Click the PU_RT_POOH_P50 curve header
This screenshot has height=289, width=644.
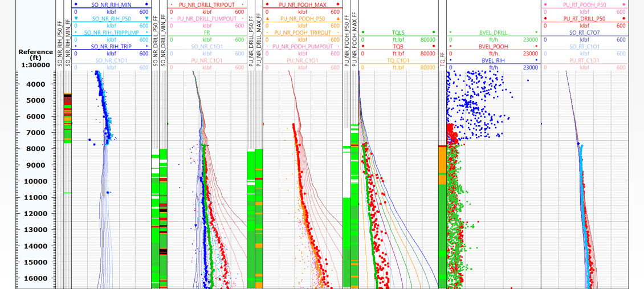point(585,5)
